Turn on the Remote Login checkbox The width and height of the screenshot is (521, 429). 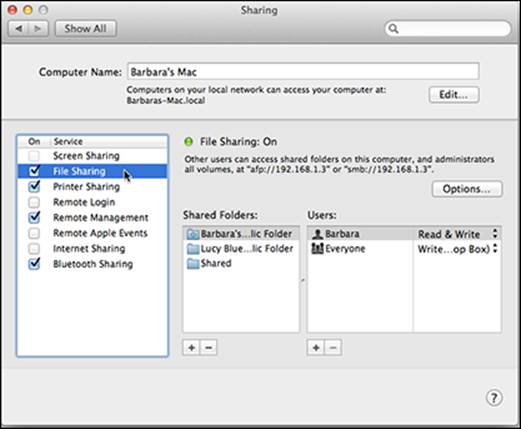(34, 202)
